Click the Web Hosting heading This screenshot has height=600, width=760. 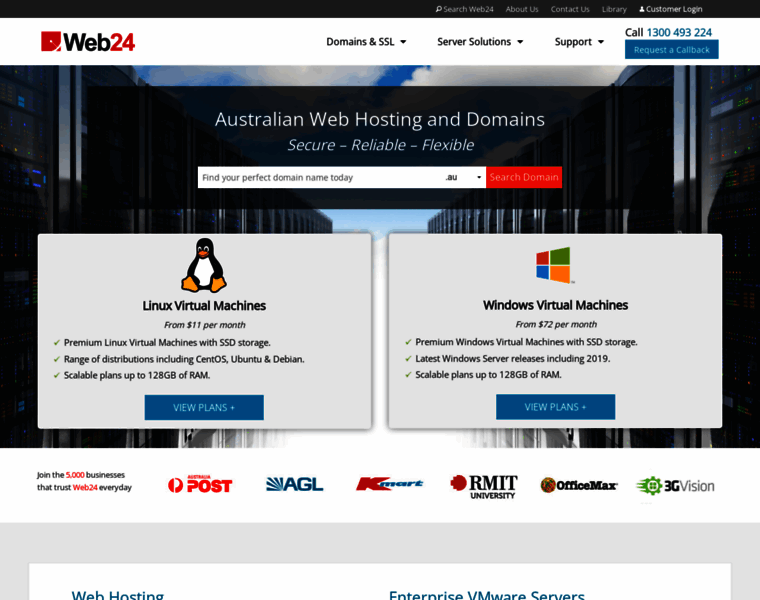(118, 595)
